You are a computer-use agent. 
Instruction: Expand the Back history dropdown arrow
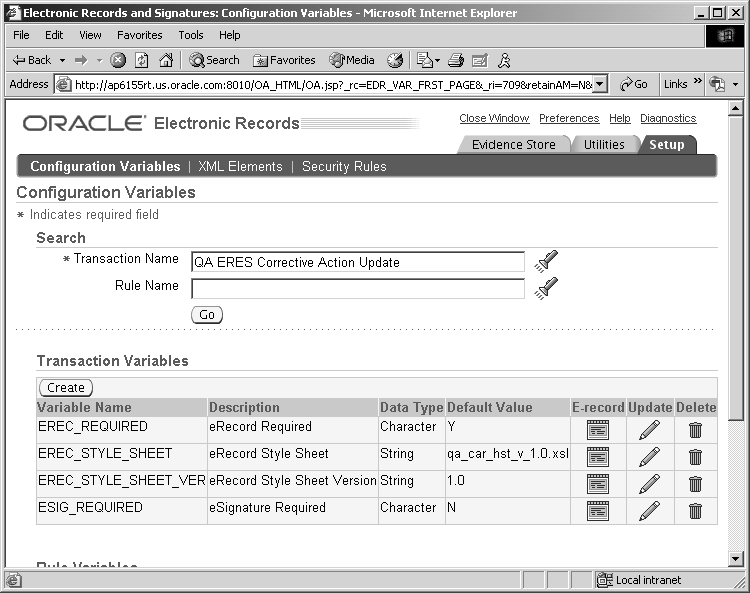pyautogui.click(x=62, y=60)
